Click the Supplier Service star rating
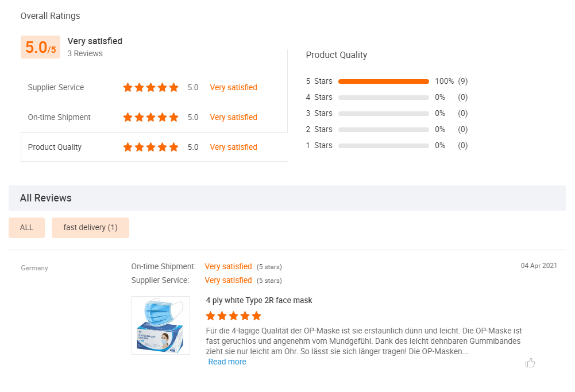 (x=150, y=87)
